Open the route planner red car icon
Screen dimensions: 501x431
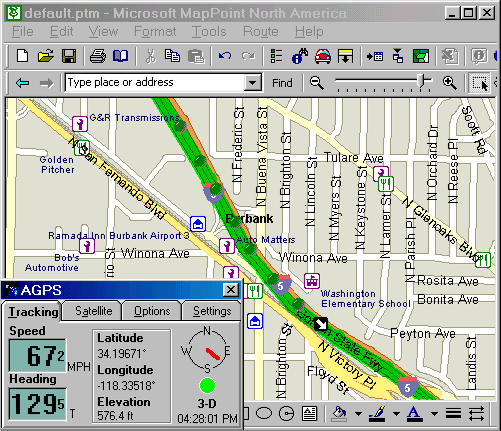pyautogui.click(x=323, y=56)
